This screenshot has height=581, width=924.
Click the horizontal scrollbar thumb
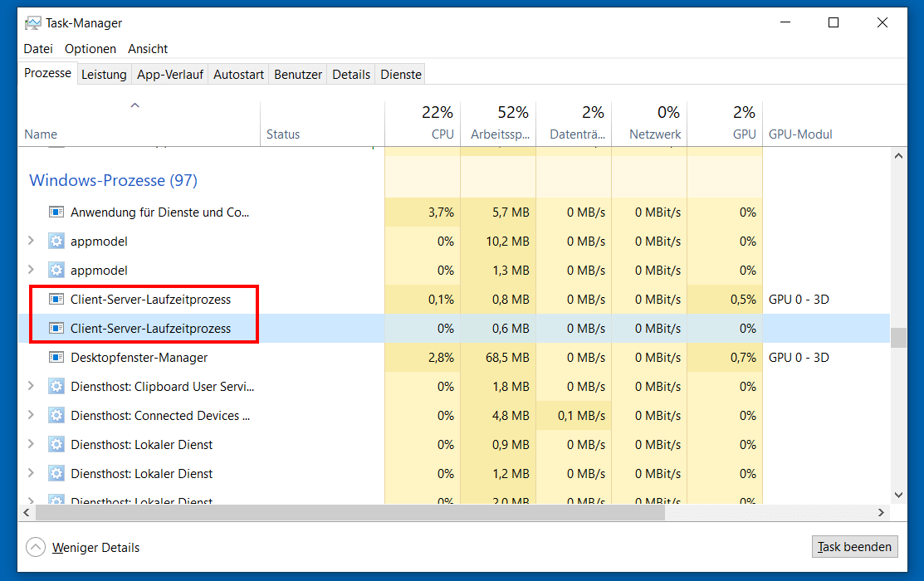click(350, 513)
